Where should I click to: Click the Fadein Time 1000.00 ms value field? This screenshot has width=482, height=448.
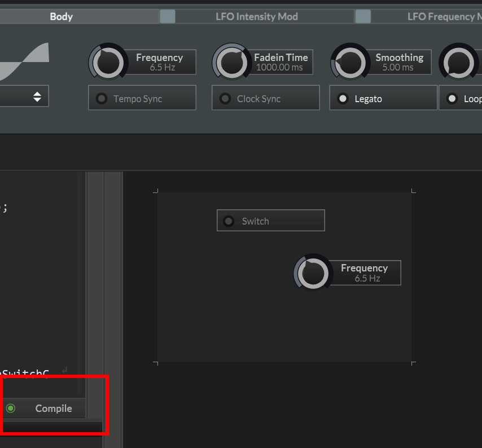(x=279, y=68)
